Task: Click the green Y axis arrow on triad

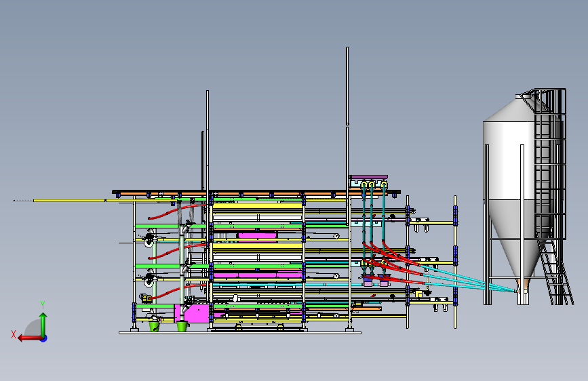Action: point(43,324)
